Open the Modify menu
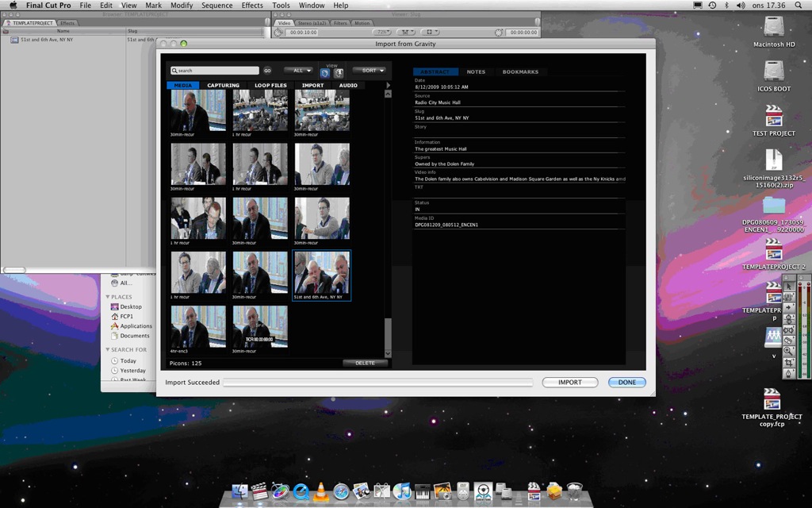This screenshot has height=508, width=812. tap(182, 6)
